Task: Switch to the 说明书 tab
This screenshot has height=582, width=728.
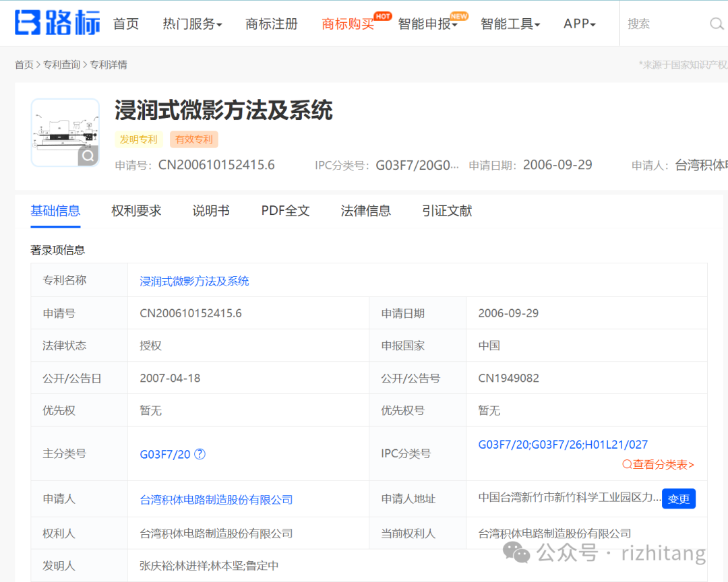Action: (211, 211)
